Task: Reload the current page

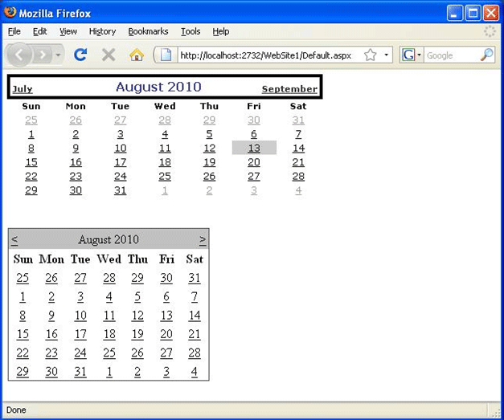Action: click(x=80, y=55)
